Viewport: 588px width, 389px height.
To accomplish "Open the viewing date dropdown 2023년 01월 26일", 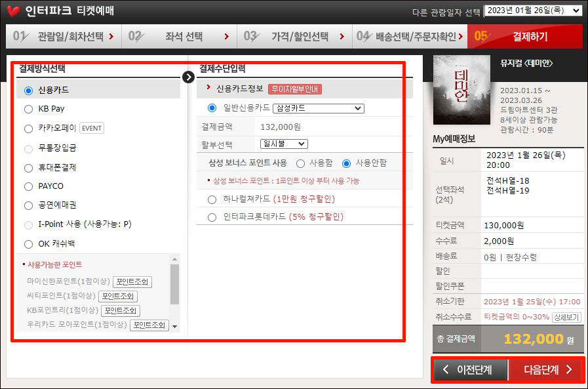I will [533, 10].
